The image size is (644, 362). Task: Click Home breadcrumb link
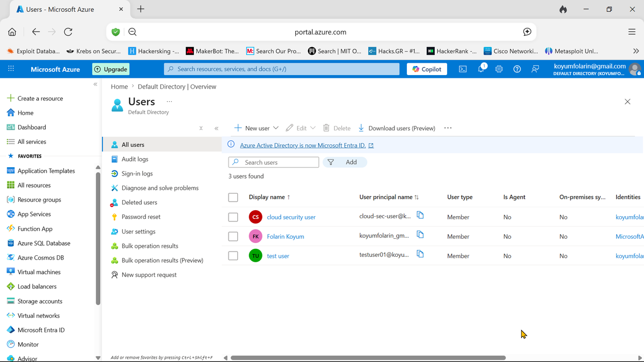tap(119, 86)
